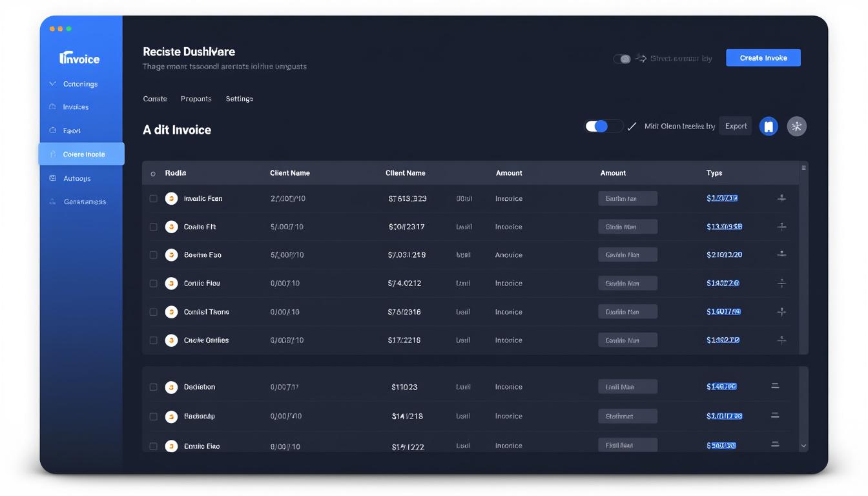Click the Faort sidebar icon
868x496 pixels.
pos(52,130)
